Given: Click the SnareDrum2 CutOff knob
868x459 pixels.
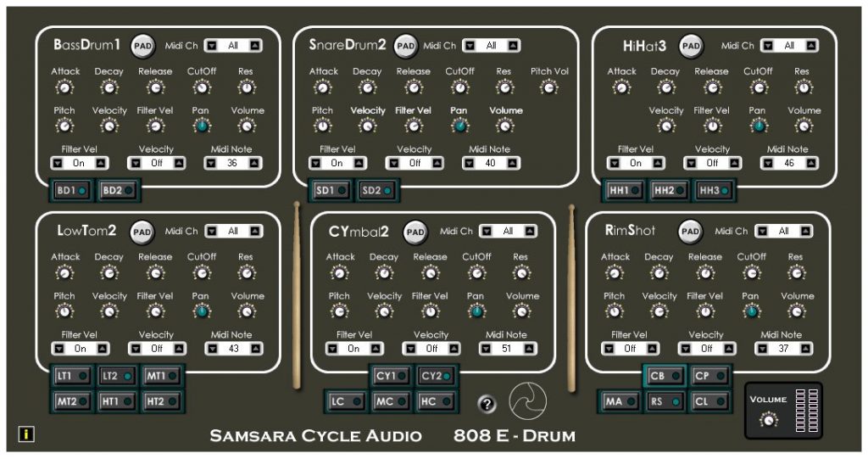Looking at the screenshot, I should [459, 87].
